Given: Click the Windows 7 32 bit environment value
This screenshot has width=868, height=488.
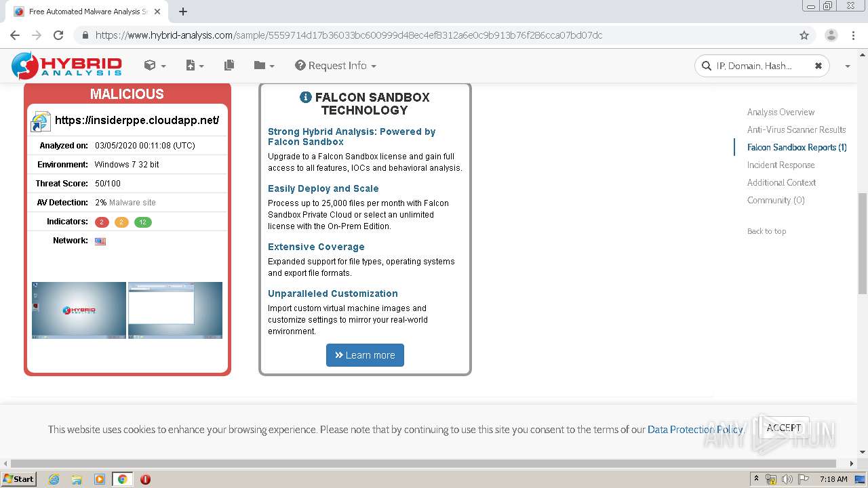Looking at the screenshot, I should (x=127, y=165).
